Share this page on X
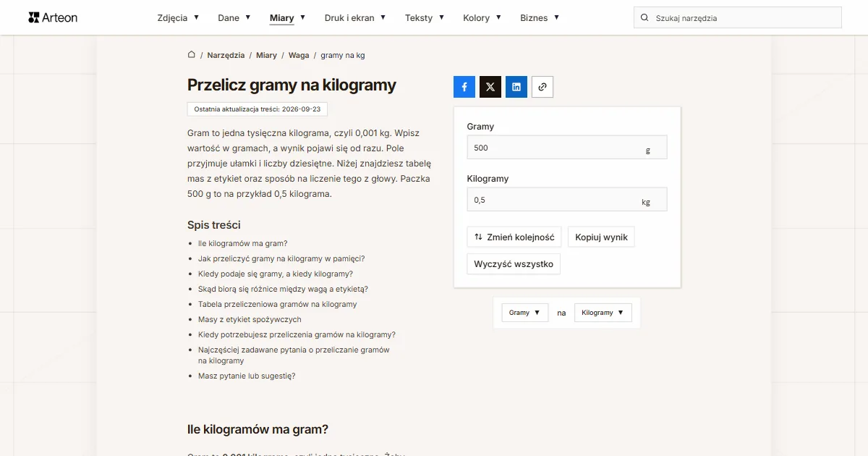Viewport: 868px width, 456px height. [490, 87]
